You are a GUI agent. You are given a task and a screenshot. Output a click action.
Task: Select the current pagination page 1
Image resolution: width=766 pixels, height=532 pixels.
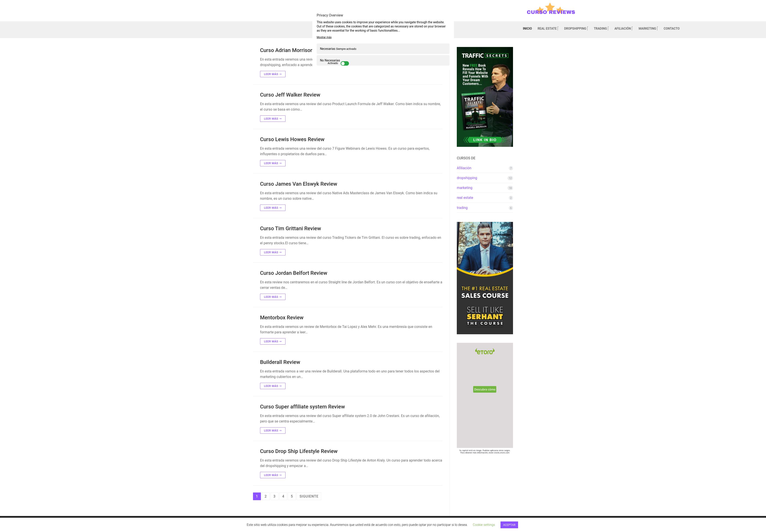coord(257,496)
